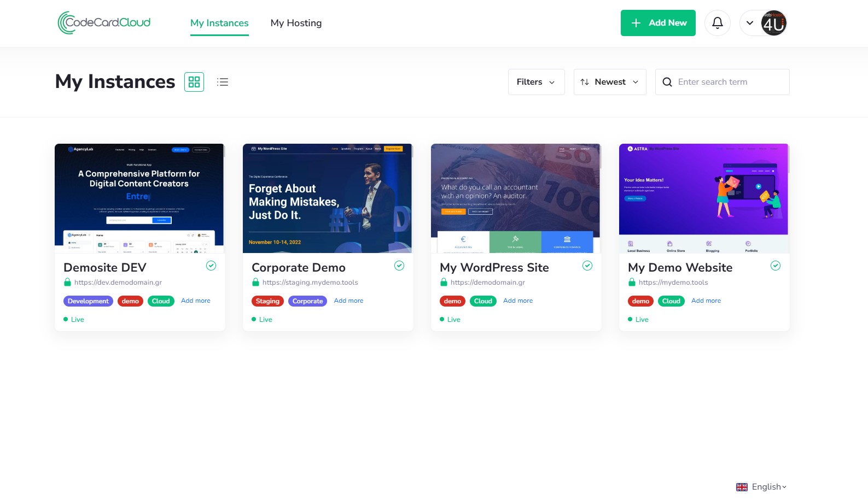Open the notifications bell

click(717, 23)
